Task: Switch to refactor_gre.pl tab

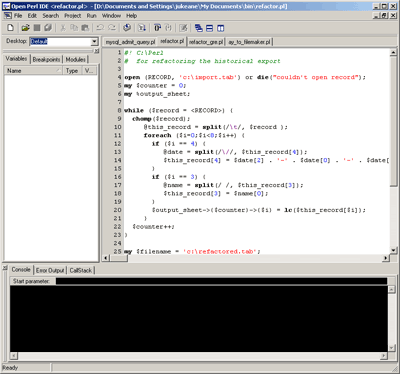Action: (206, 42)
